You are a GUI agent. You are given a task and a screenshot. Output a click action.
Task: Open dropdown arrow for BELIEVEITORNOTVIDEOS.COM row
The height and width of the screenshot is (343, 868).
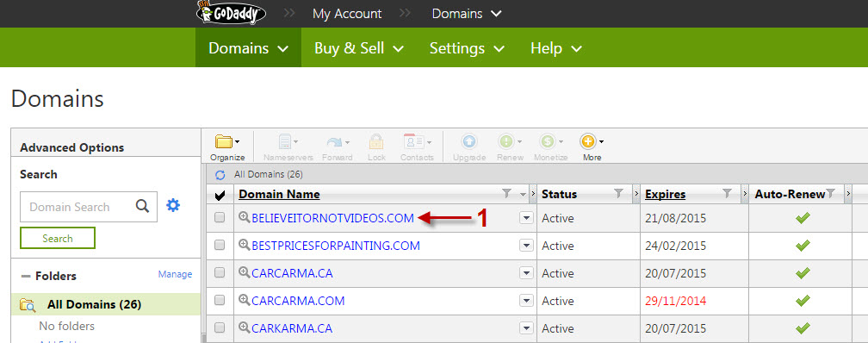coord(526,218)
